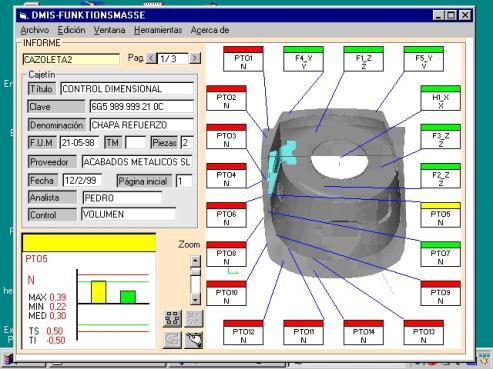
Task: Select the PTO10 measurement label
Action: [226, 293]
